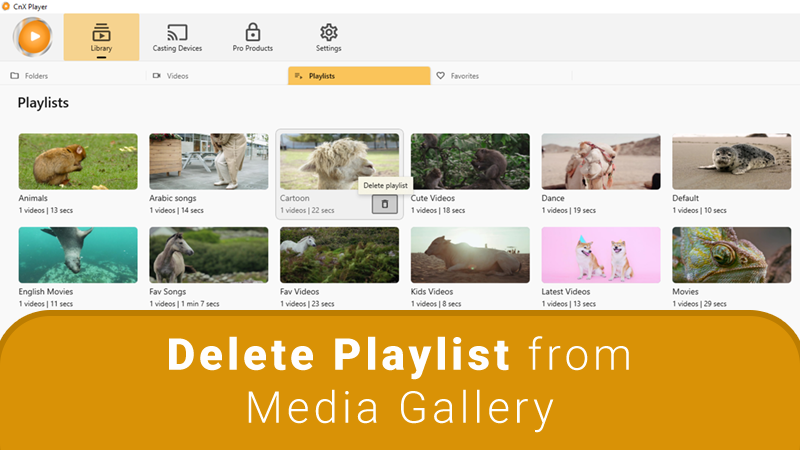This screenshot has height=450, width=800.
Task: Click '1 videos | 13 secs' under Animals
Action: pyautogui.click(x=46, y=210)
